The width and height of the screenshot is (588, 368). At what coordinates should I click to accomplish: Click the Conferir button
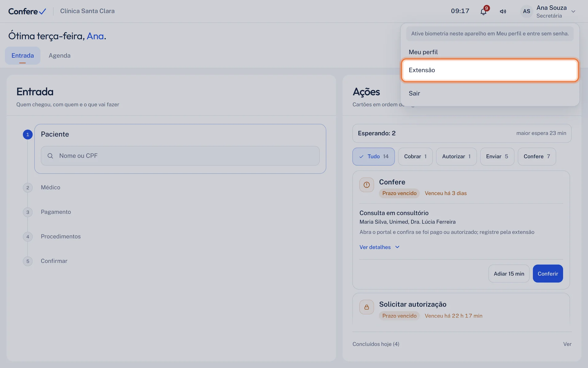click(548, 274)
